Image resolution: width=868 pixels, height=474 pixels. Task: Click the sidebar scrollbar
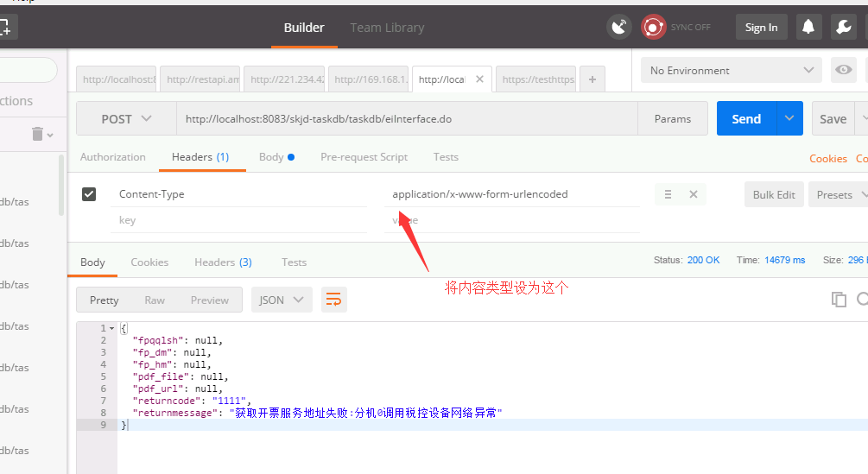pyautogui.click(x=61, y=186)
